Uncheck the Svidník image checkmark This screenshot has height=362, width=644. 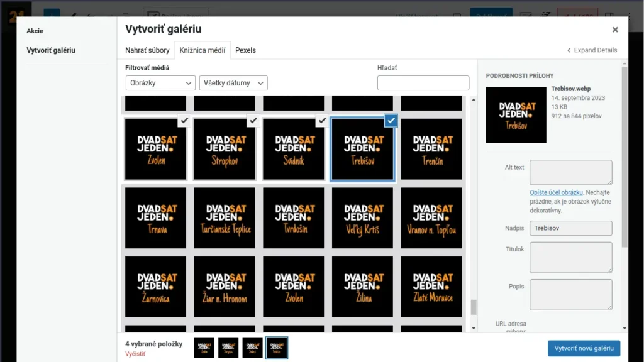point(323,120)
